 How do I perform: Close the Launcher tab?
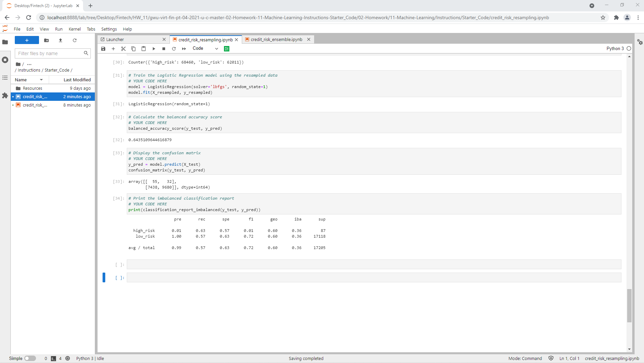pos(164,40)
